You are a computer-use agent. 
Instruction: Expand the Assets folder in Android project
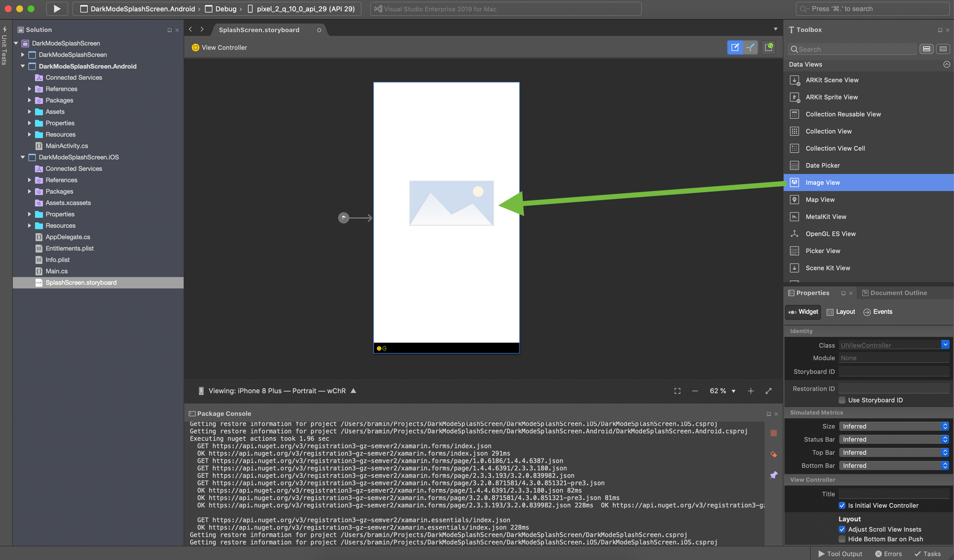[x=30, y=112]
